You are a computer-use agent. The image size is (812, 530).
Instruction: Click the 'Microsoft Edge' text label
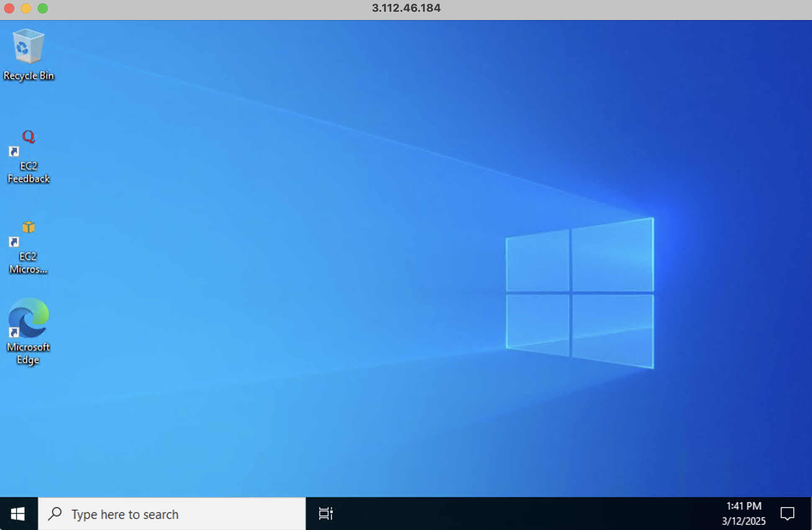click(x=28, y=353)
